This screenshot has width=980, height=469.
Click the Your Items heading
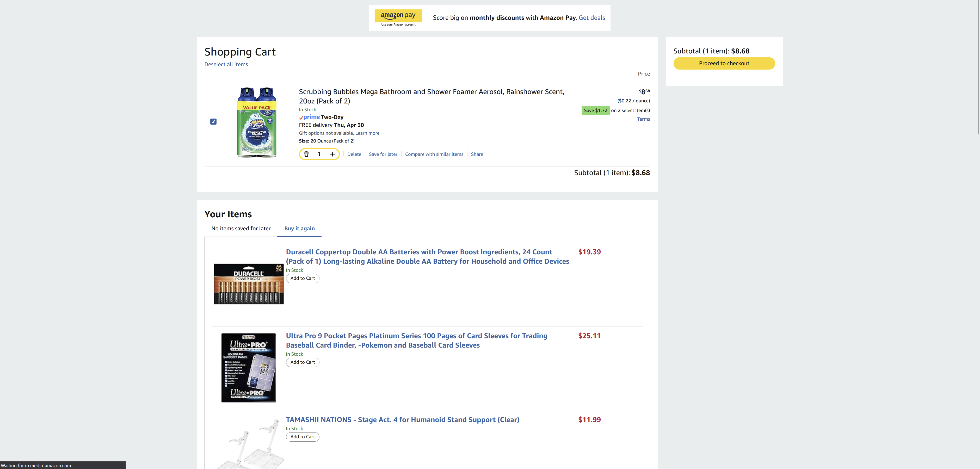(x=228, y=214)
